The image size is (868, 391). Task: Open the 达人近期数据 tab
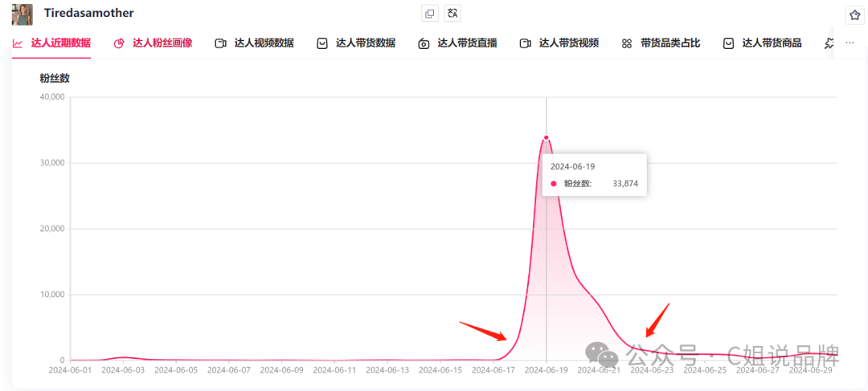click(51, 43)
